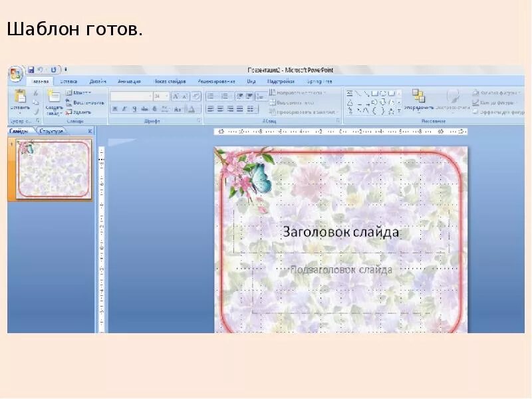Increase font size with the large A icon

coord(176,96)
